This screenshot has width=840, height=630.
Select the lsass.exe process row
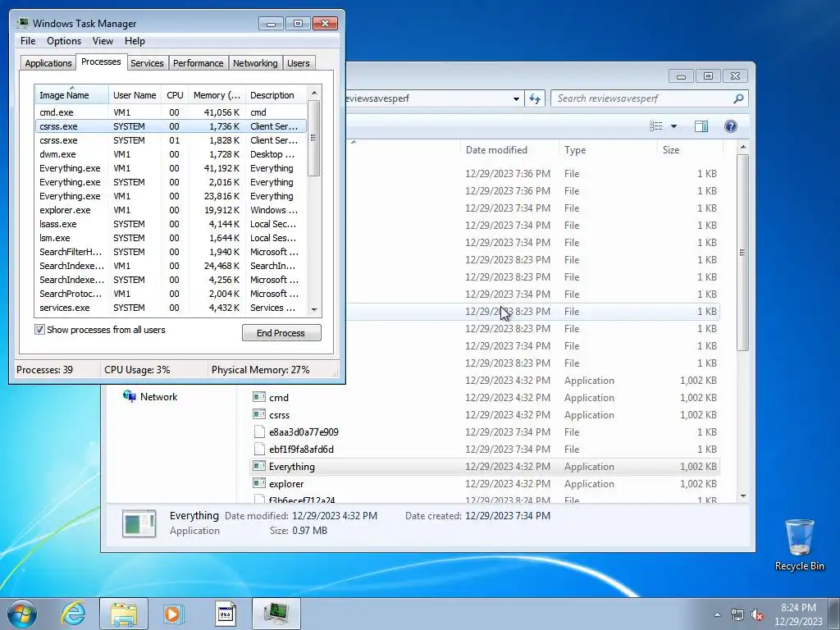coord(171,224)
